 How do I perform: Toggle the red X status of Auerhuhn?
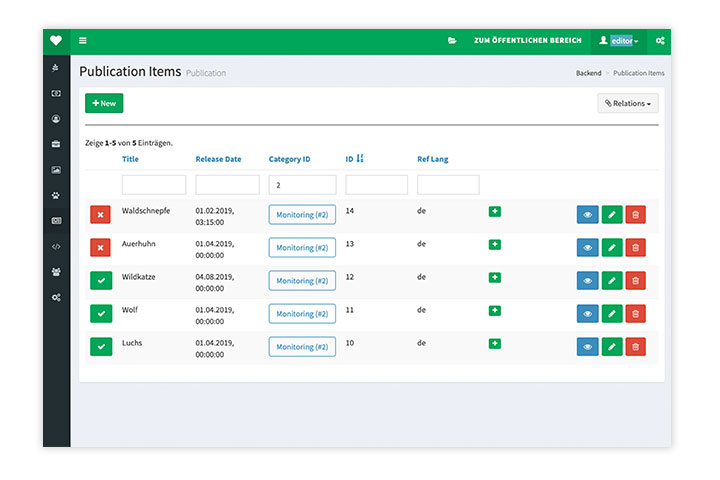[x=101, y=248]
